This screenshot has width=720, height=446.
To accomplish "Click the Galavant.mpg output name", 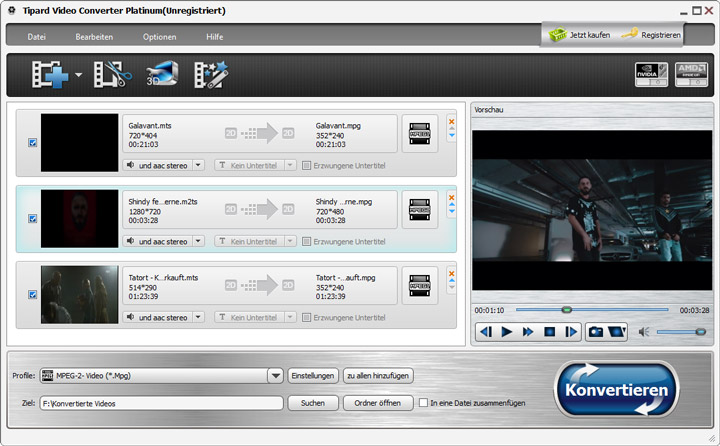I will pyautogui.click(x=338, y=125).
